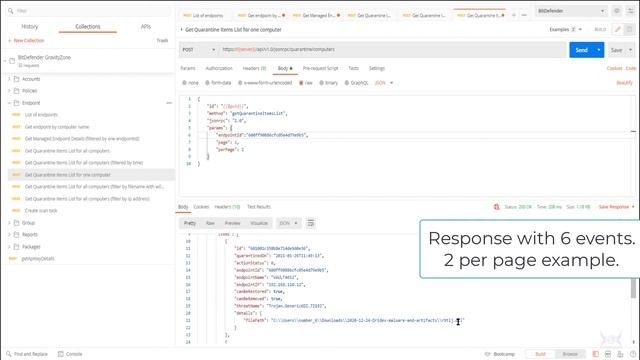Image resolution: width=640 pixels, height=360 pixels.
Task: Open JSON body format dropdown
Action: [x=384, y=83]
